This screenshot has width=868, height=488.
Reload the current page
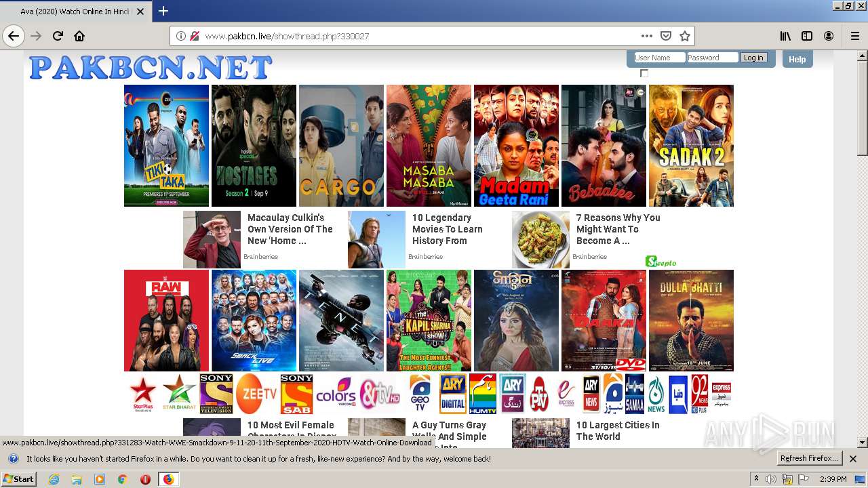point(58,36)
